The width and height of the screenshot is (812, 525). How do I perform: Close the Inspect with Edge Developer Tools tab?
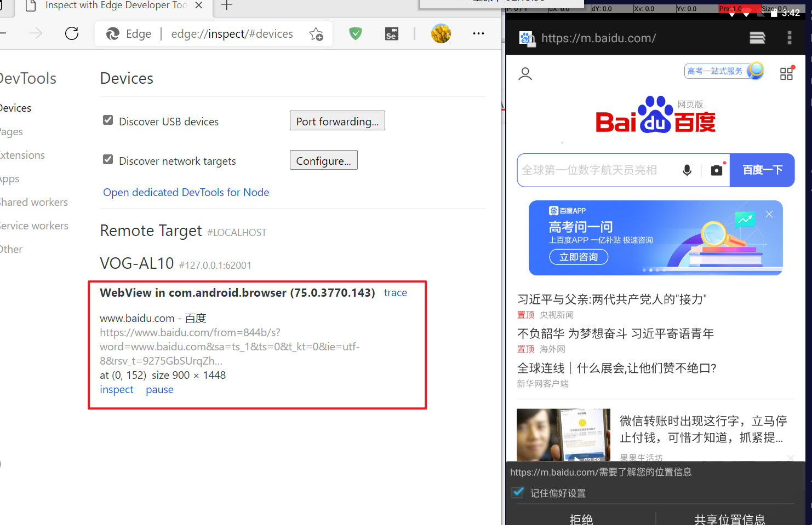click(199, 5)
